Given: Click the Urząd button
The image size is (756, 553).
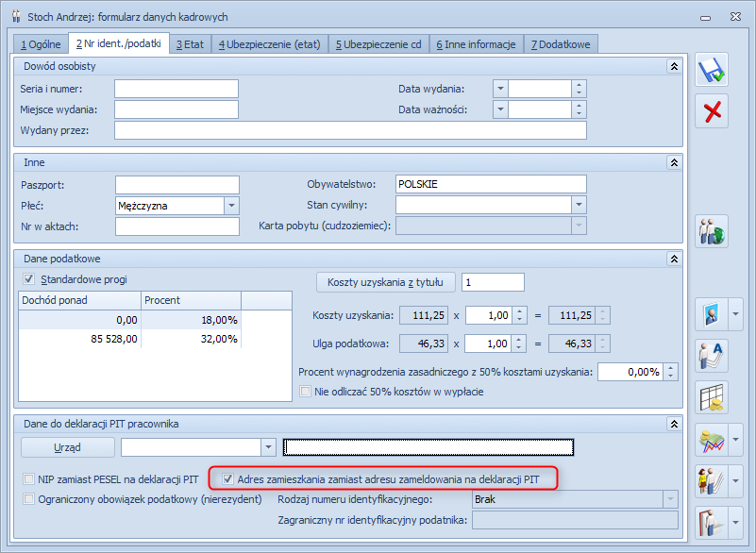Looking at the screenshot, I should 67,446.
